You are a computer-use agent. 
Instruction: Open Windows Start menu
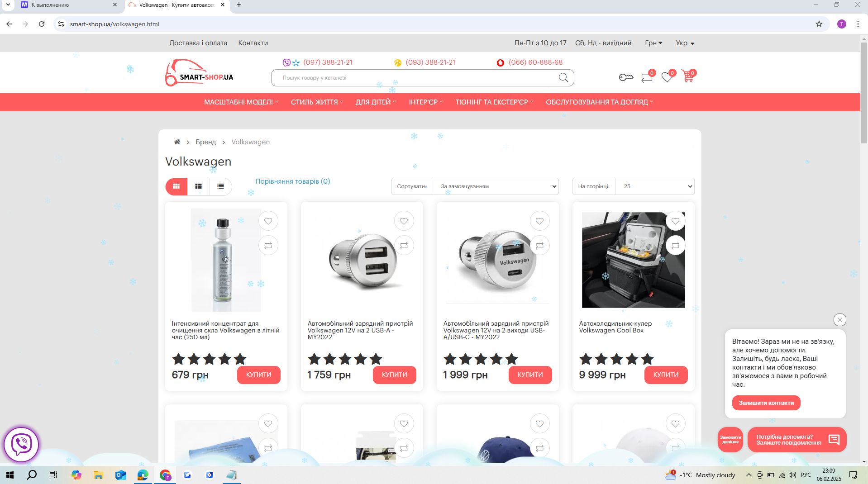click(x=10, y=475)
